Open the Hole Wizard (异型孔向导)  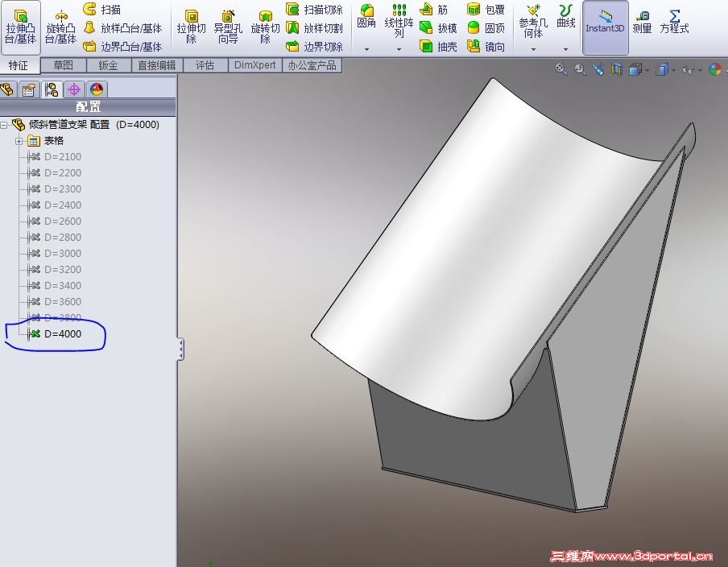(228, 28)
